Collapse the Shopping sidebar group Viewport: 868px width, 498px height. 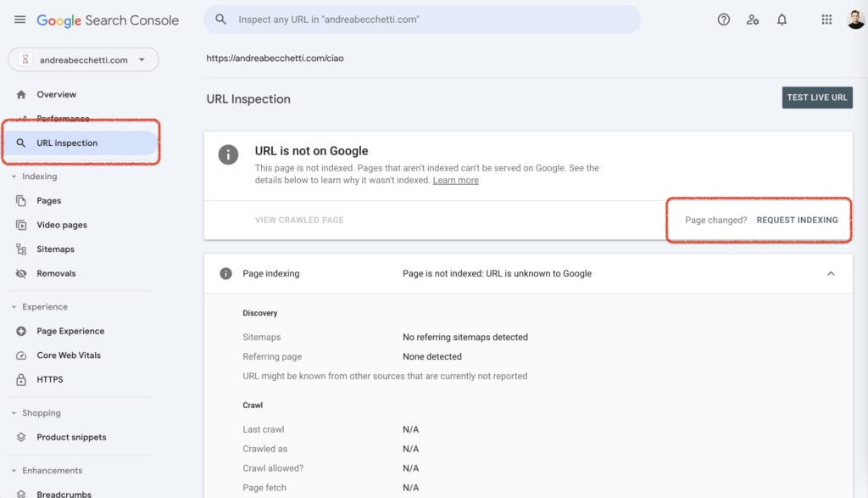pyautogui.click(x=36, y=413)
